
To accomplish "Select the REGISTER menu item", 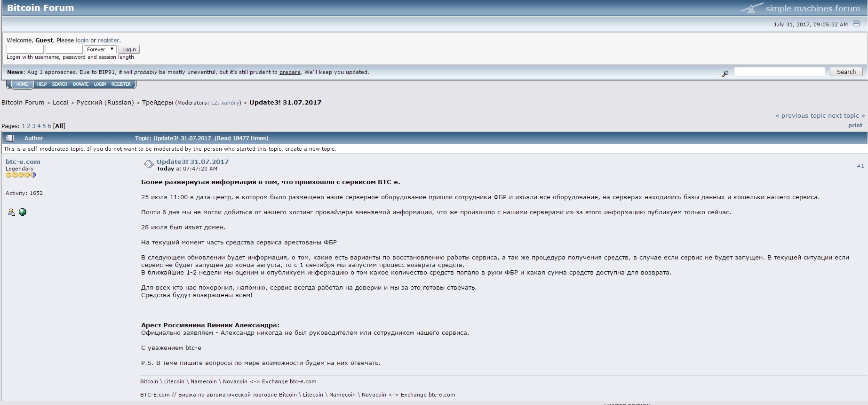I will (x=121, y=84).
